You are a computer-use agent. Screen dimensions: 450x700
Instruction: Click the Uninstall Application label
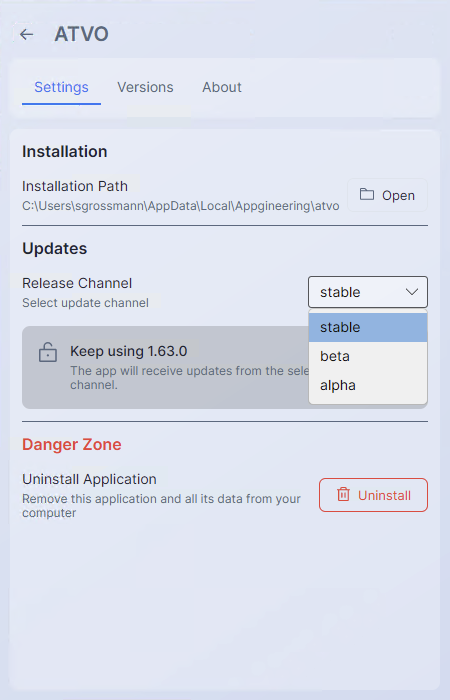pyautogui.click(x=89, y=479)
